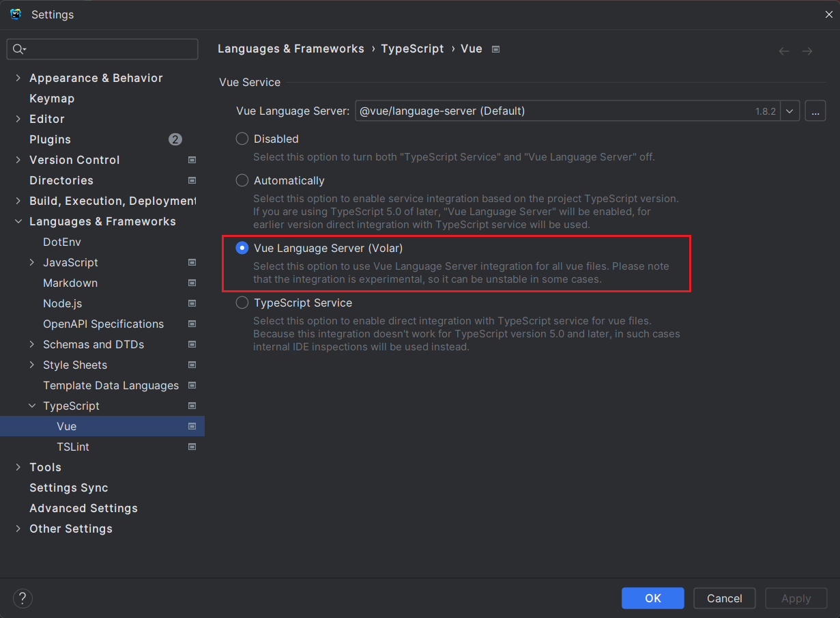Screen dimensions: 840x618
Task: Click the project icon on OpenAPI Specifications row
Action: pos(192,324)
